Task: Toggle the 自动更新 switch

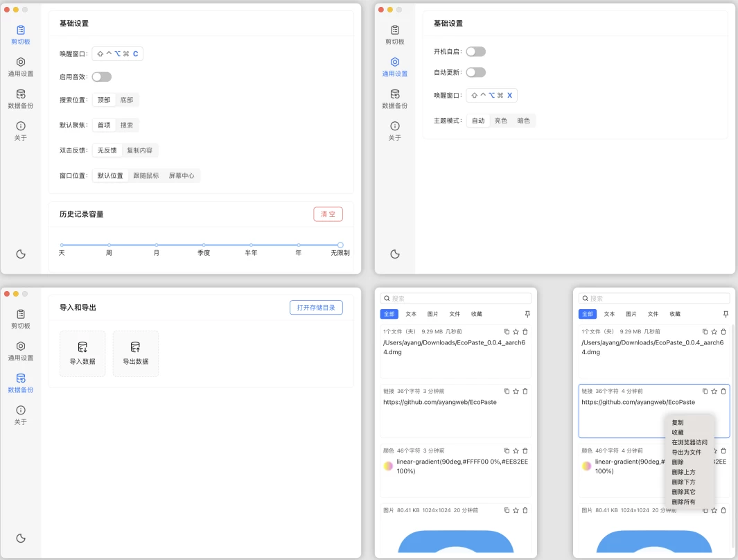Action: point(475,72)
